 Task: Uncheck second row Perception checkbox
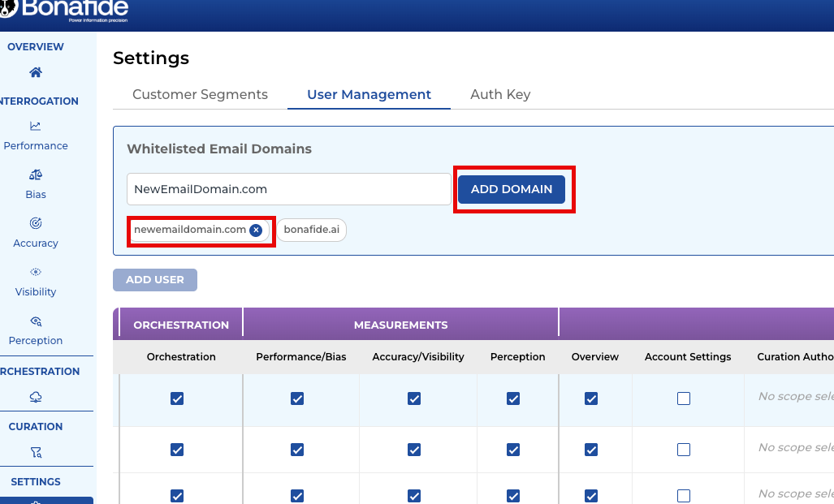pyautogui.click(x=513, y=450)
